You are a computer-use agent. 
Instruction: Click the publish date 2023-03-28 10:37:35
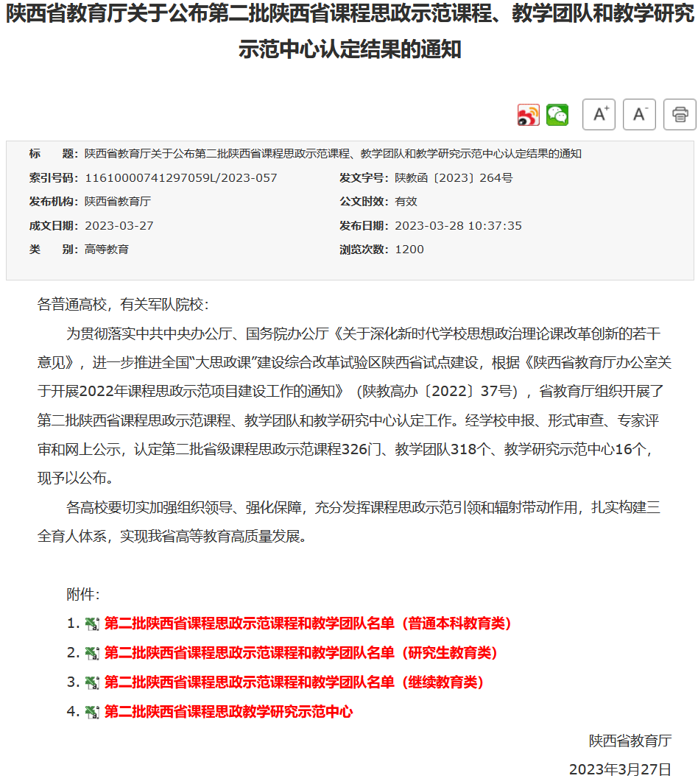pyautogui.click(x=458, y=226)
